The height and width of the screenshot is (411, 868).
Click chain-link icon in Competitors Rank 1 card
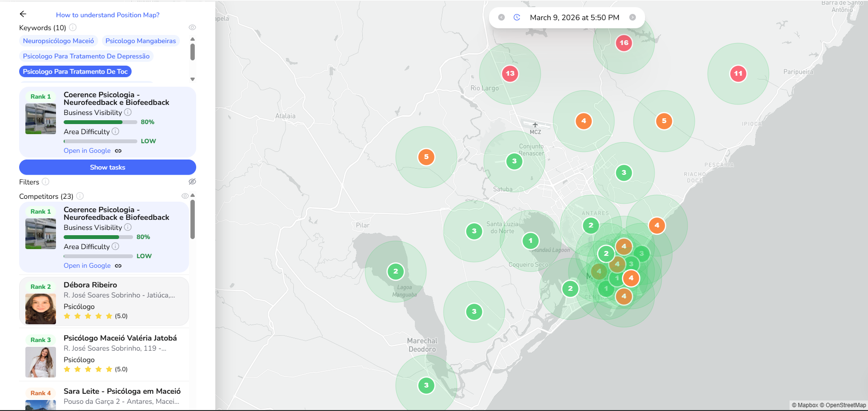pyautogui.click(x=118, y=266)
